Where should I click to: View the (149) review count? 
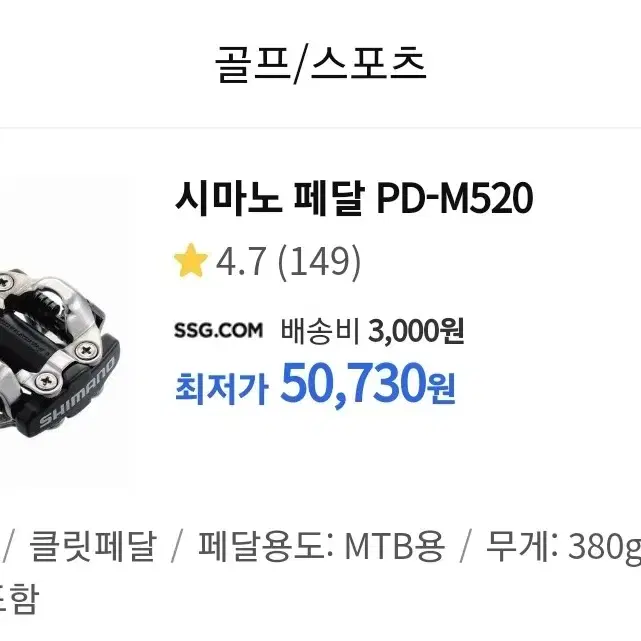click(319, 262)
